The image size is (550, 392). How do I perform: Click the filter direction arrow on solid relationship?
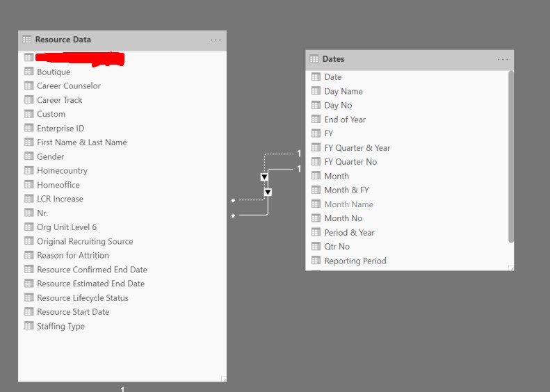click(x=268, y=192)
